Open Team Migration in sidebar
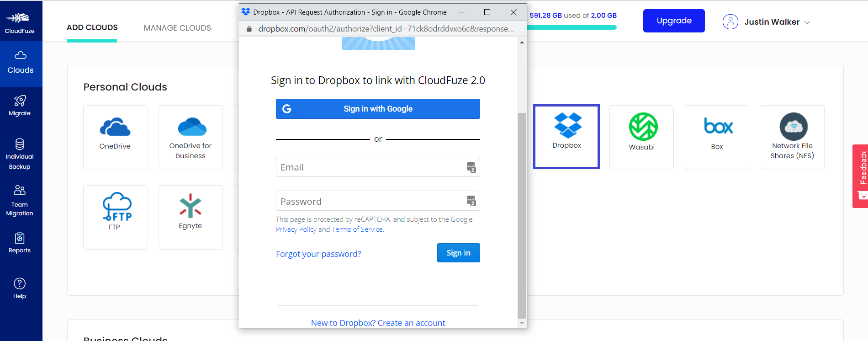Image resolution: width=868 pixels, height=341 pixels. pos(20,201)
